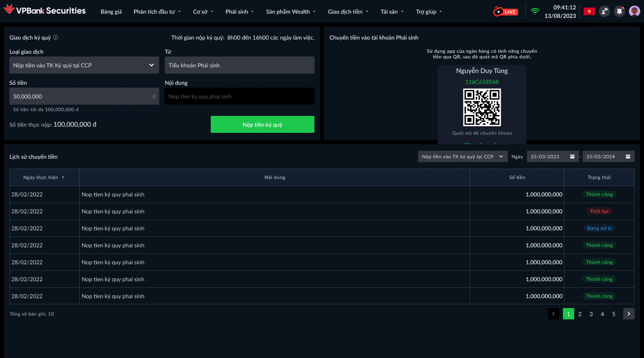Expand the Phái sinh menu
644x358 pixels.
239,12
